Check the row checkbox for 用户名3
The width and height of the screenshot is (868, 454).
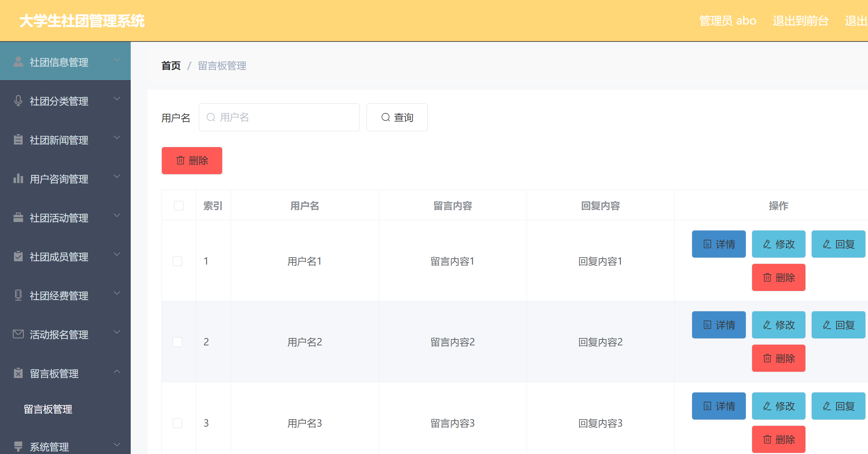[x=177, y=423]
